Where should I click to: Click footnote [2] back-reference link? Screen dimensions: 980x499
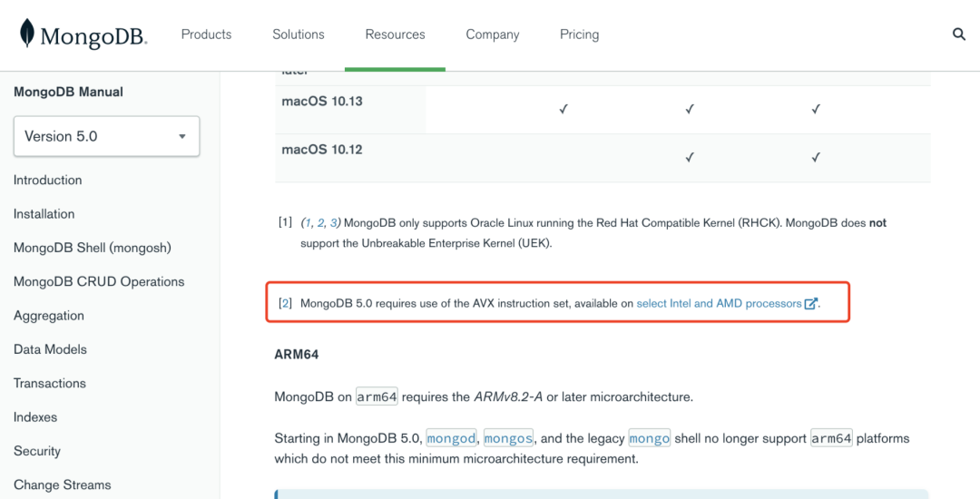pyautogui.click(x=285, y=304)
